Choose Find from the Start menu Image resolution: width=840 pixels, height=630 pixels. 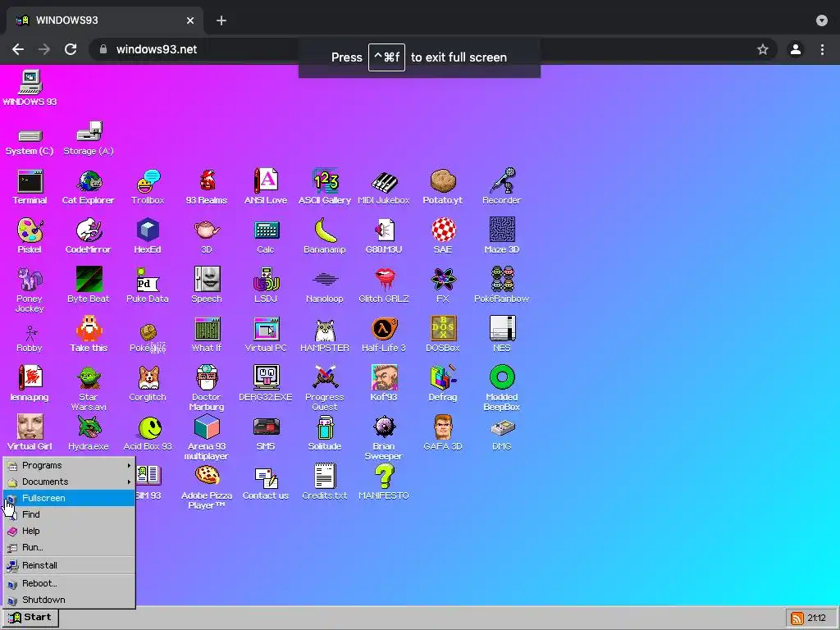point(69,514)
